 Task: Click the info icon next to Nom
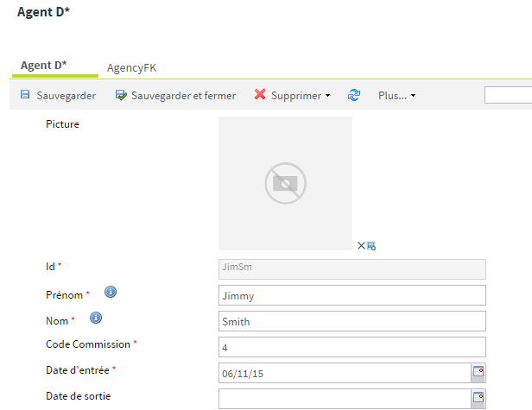click(x=96, y=319)
